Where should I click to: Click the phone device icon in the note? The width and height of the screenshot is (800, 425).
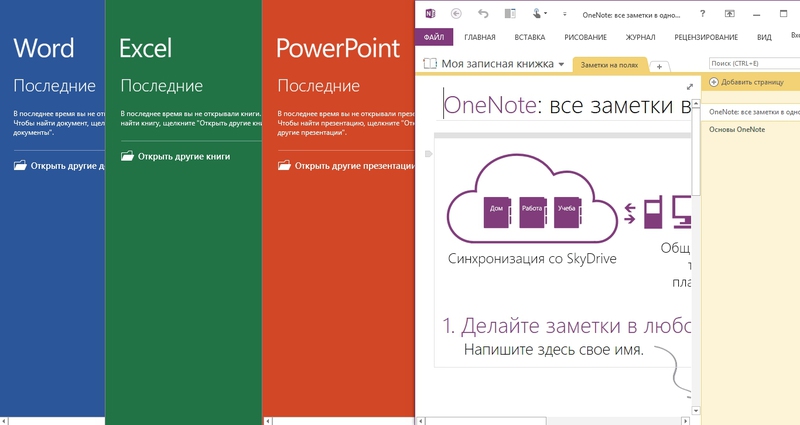tap(653, 211)
